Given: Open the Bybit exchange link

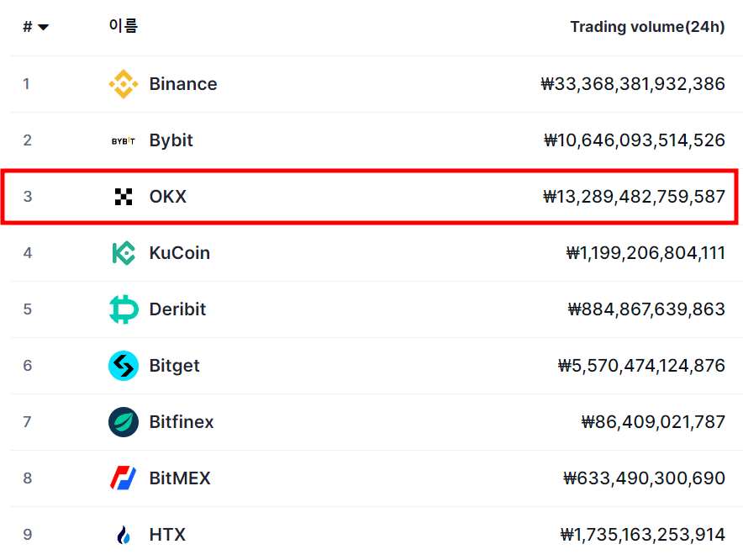Looking at the screenshot, I should click(171, 140).
